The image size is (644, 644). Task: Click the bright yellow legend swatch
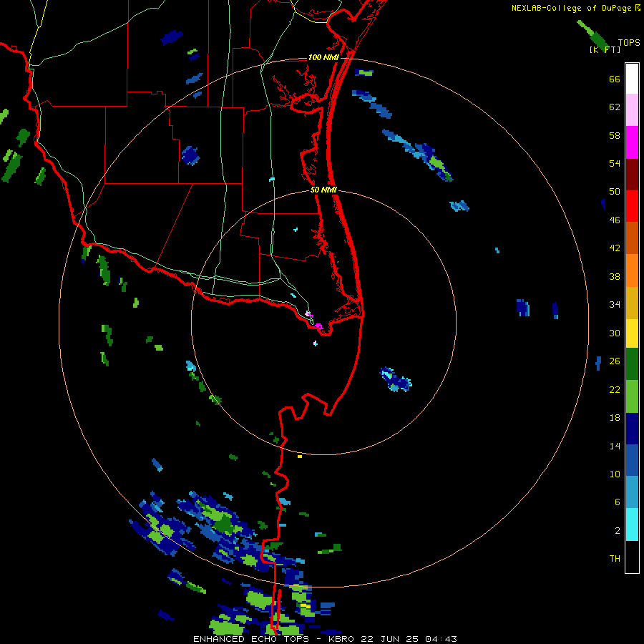[x=632, y=333]
